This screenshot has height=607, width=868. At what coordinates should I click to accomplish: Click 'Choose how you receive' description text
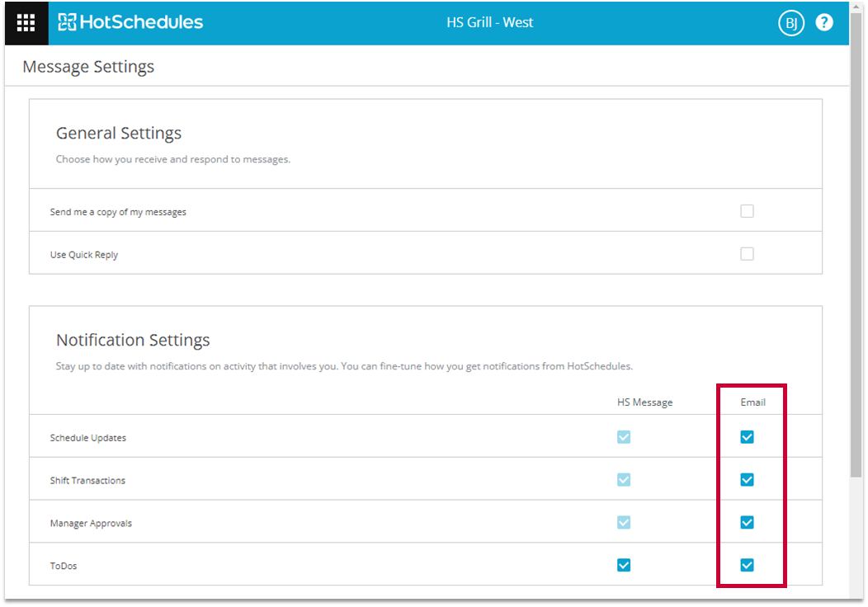coord(173,159)
